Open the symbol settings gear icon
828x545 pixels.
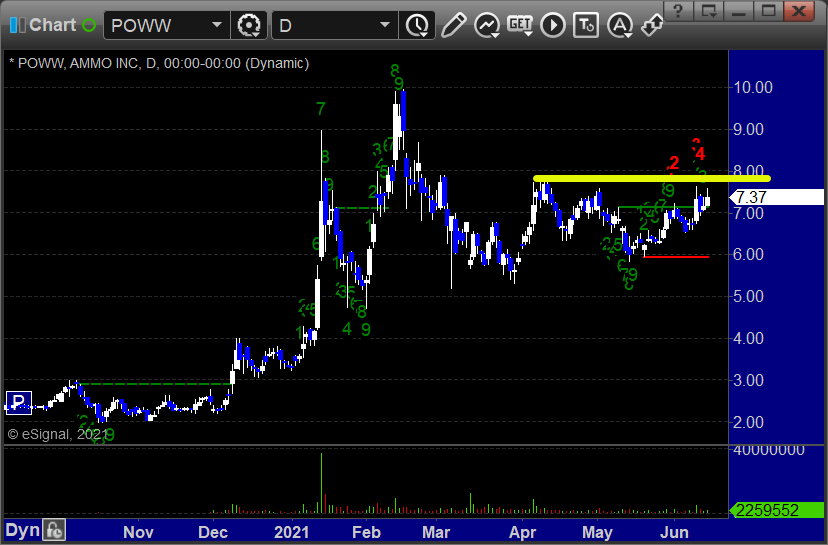(x=249, y=25)
